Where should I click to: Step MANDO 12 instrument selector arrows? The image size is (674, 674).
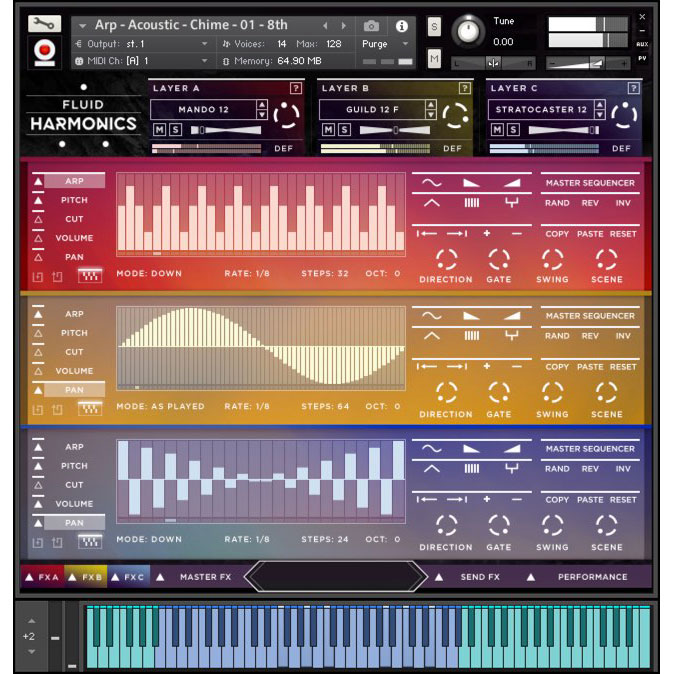pyautogui.click(x=262, y=109)
